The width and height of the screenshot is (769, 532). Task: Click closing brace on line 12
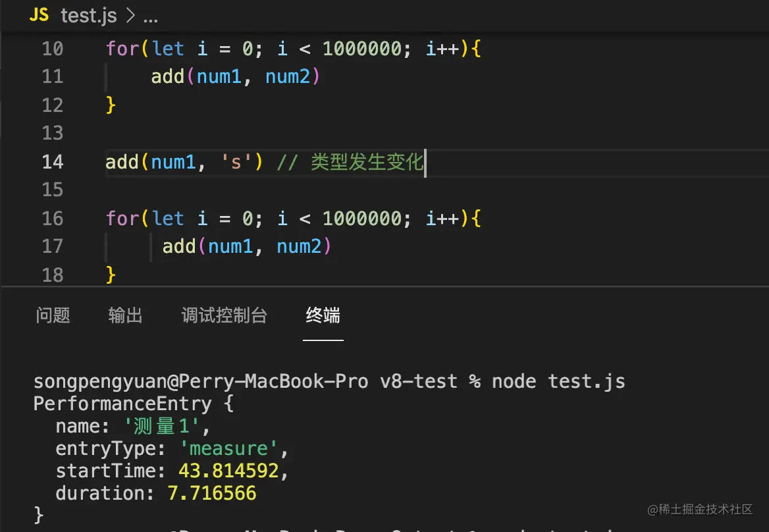[111, 105]
